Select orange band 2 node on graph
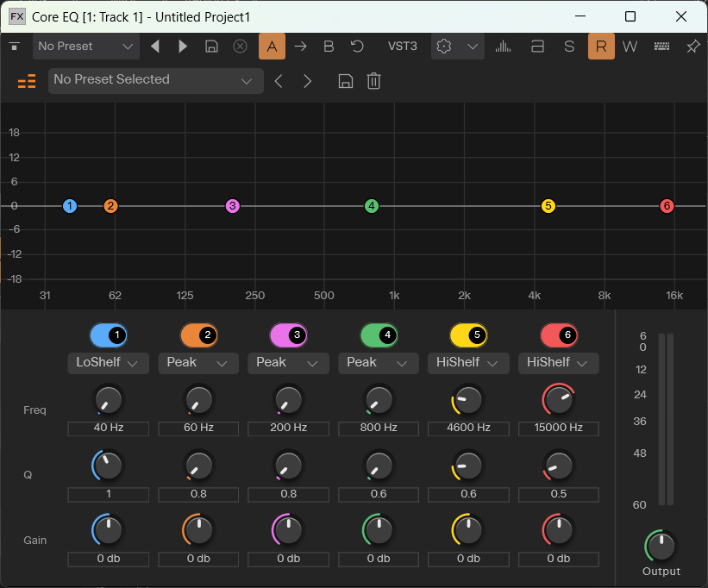Image resolution: width=708 pixels, height=588 pixels. pyautogui.click(x=110, y=206)
